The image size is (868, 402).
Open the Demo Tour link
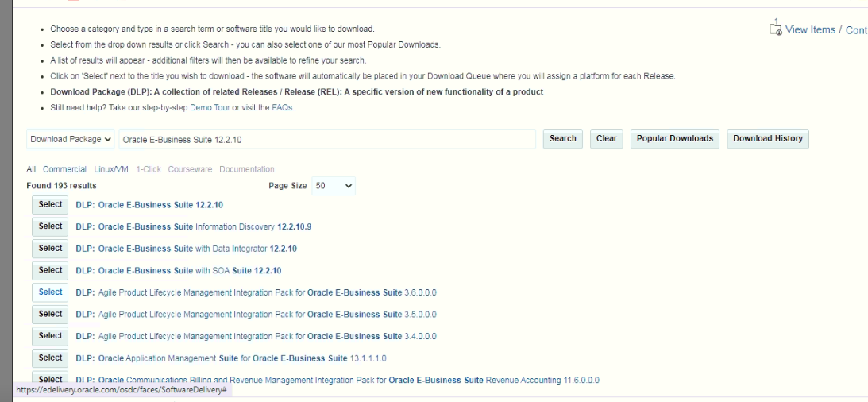click(x=210, y=108)
